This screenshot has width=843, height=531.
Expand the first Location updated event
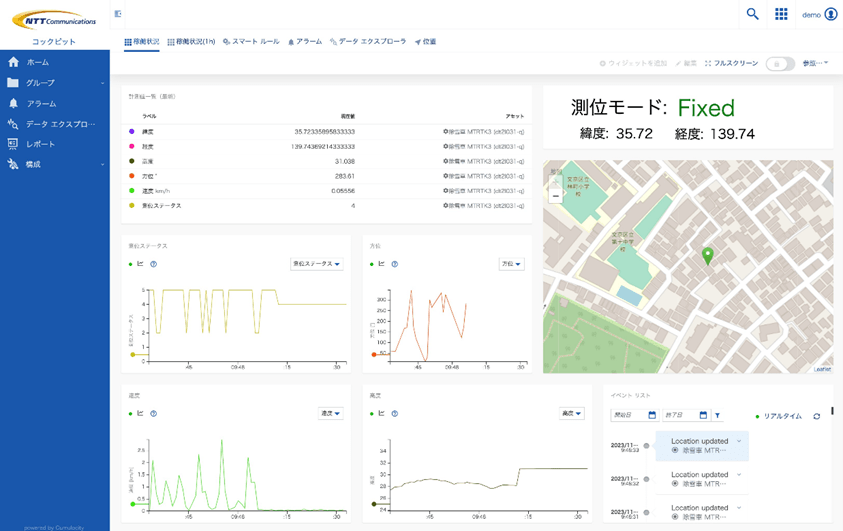(739, 441)
